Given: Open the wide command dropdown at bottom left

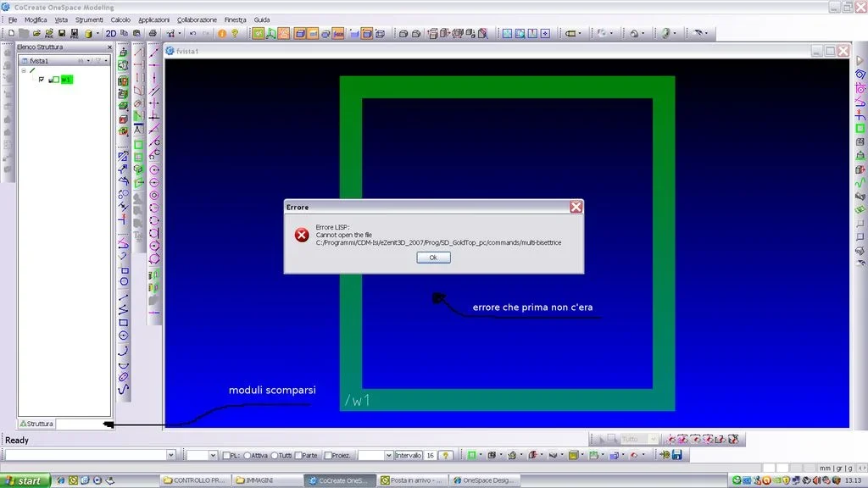Looking at the screenshot, I should point(170,455).
